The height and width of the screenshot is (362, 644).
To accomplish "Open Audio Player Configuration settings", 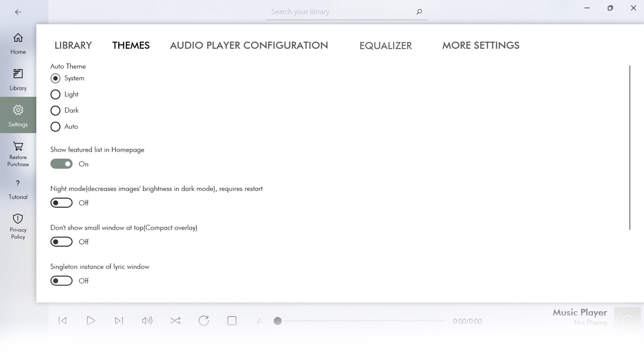I will pyautogui.click(x=249, y=45).
